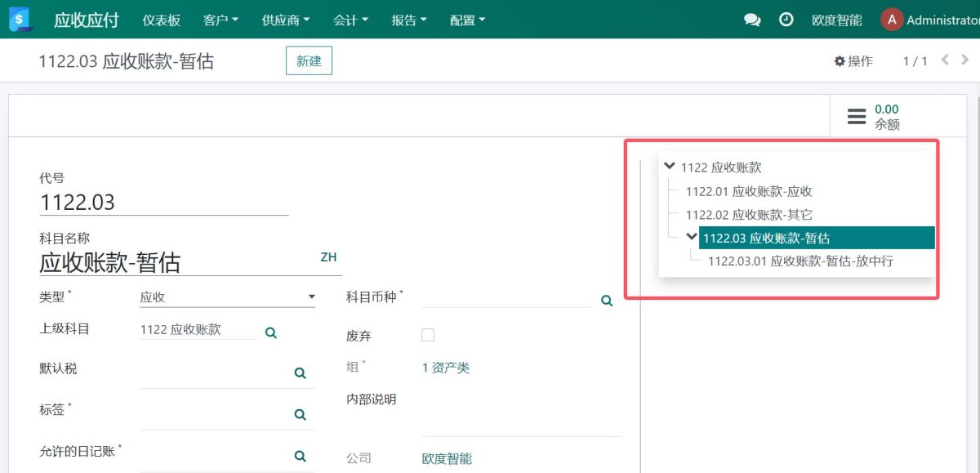The image size is (980, 473).
Task: Select 1122.01 应收账款-应收 in tree
Action: click(749, 191)
